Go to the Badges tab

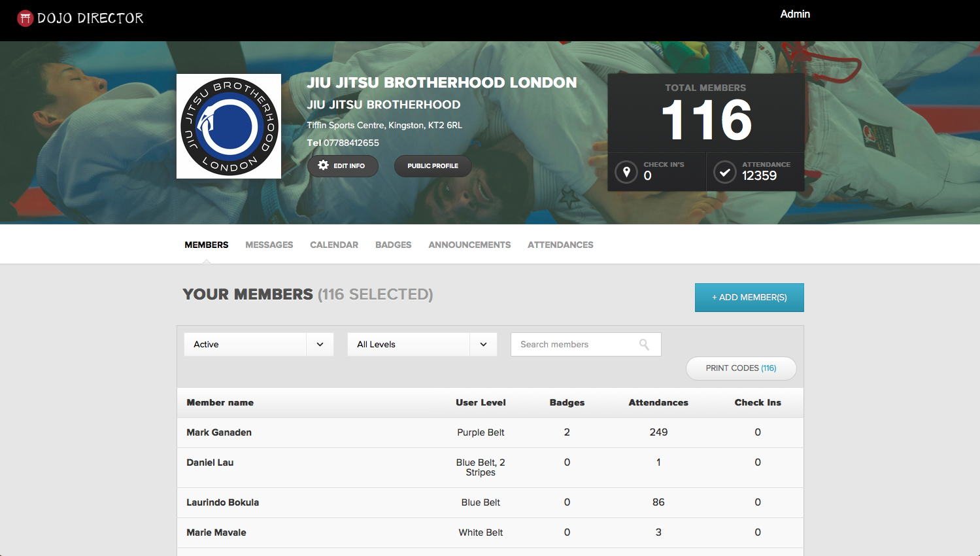coord(393,245)
